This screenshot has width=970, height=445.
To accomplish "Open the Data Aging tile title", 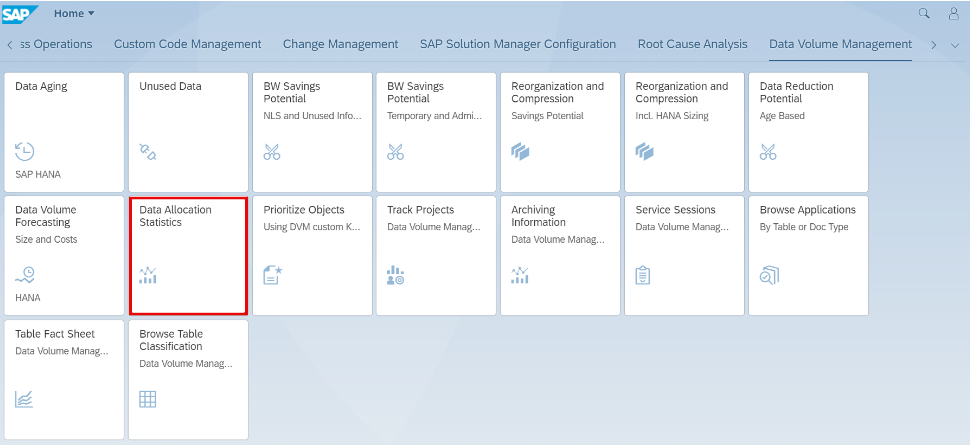I will (41, 86).
